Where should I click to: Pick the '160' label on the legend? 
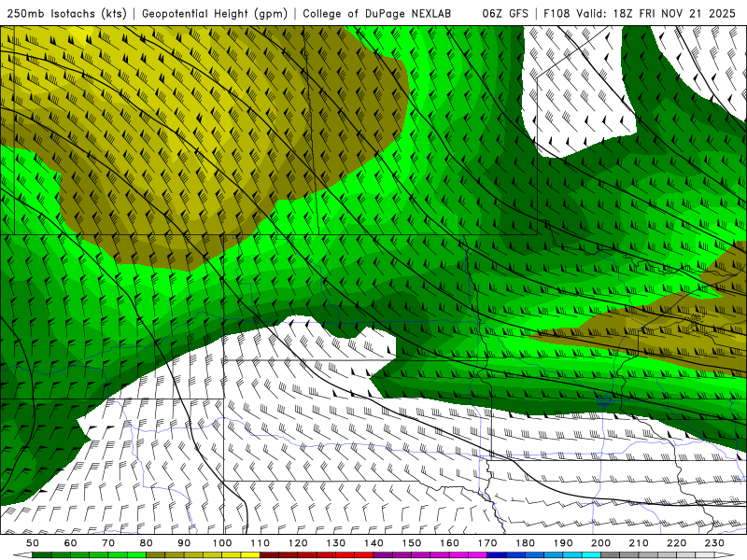pyautogui.click(x=449, y=543)
